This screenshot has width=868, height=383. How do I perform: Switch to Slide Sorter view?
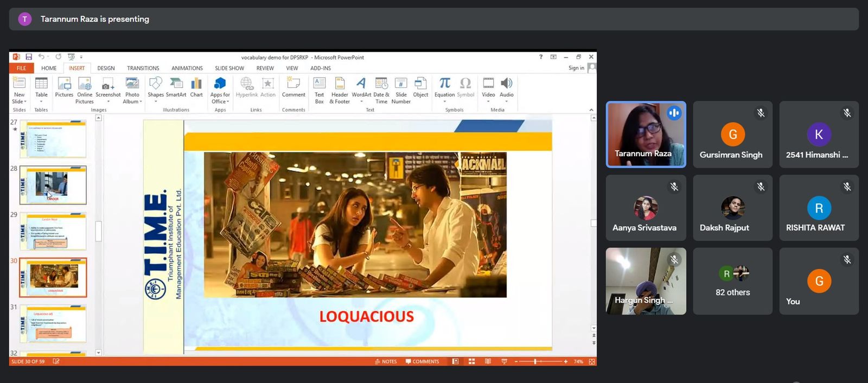pos(471,361)
